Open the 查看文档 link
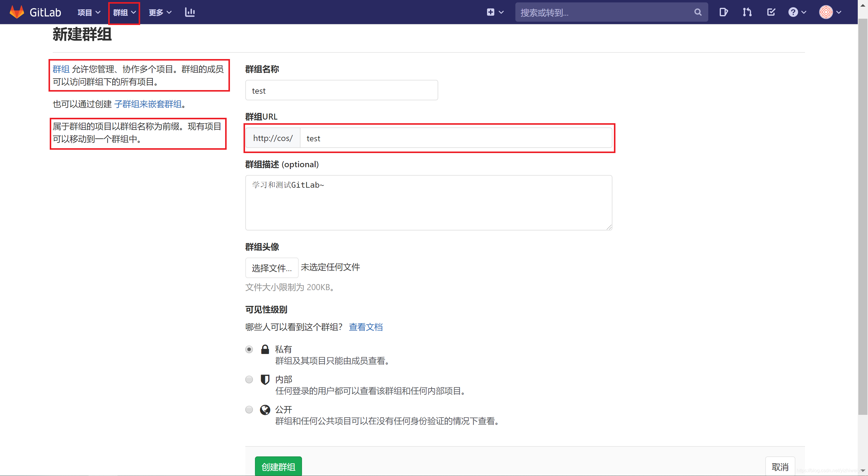Image resolution: width=868 pixels, height=476 pixels. [366, 327]
